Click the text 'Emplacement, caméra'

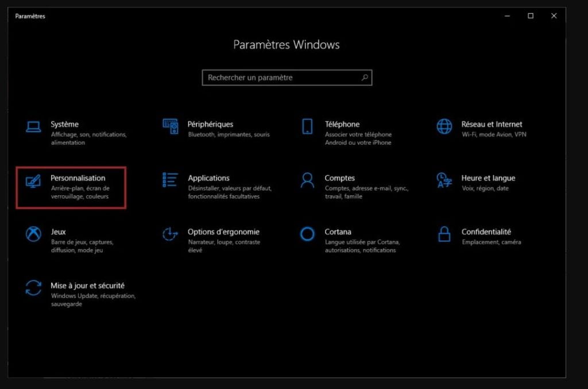(x=492, y=242)
